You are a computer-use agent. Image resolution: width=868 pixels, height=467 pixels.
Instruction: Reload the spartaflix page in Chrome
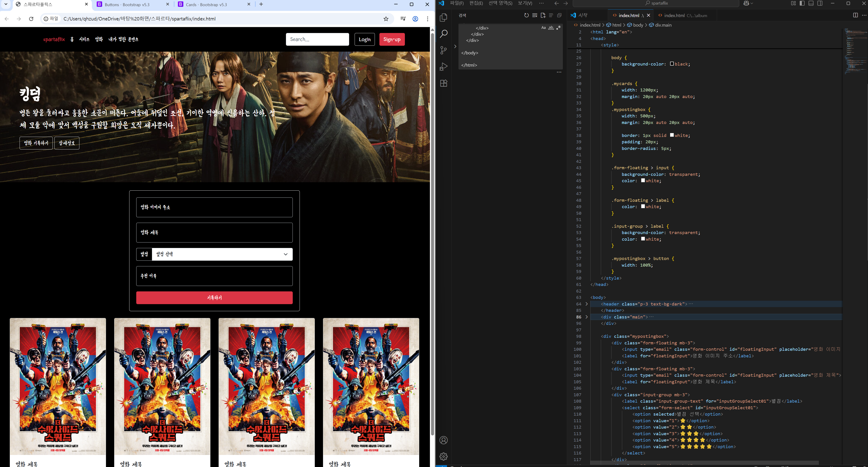(x=31, y=19)
